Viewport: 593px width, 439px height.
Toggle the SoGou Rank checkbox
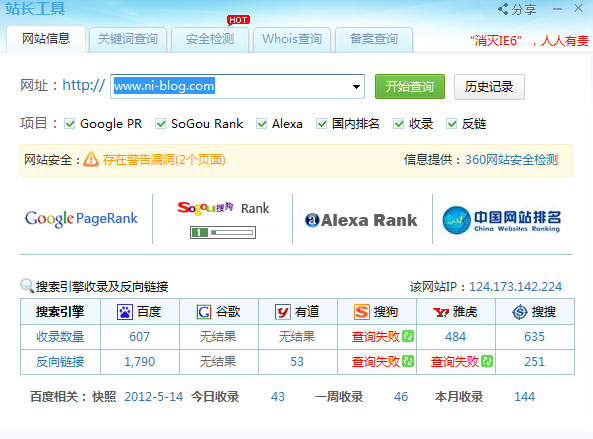pyautogui.click(x=161, y=124)
